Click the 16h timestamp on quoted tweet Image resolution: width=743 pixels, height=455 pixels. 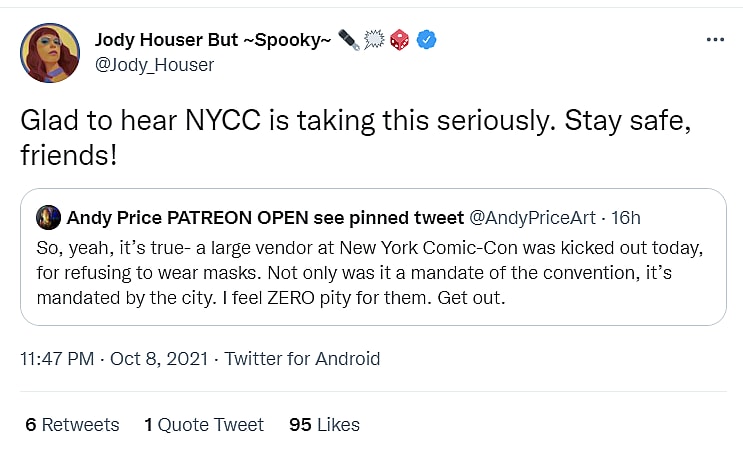[x=626, y=217]
